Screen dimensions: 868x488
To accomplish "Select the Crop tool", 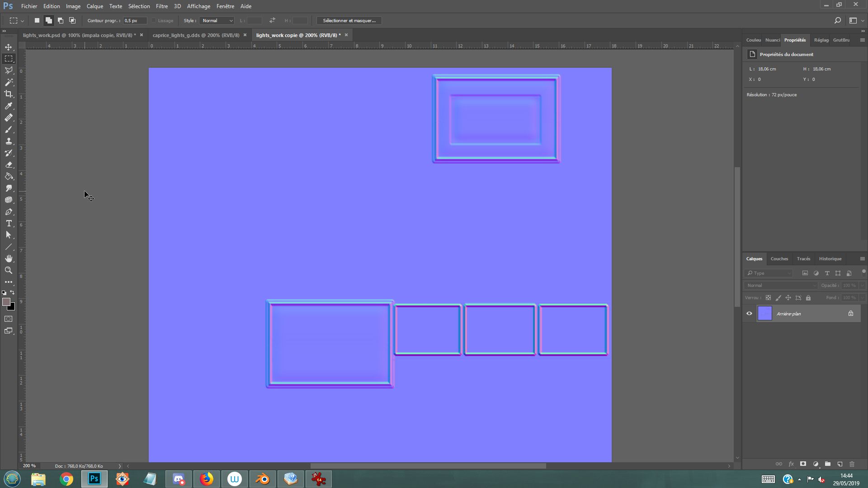I will 9,94.
